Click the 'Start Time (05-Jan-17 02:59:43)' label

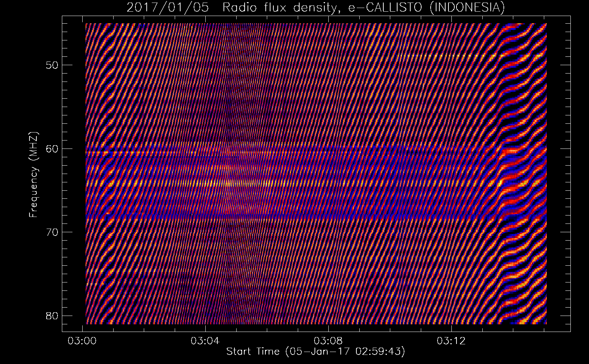[316, 352]
